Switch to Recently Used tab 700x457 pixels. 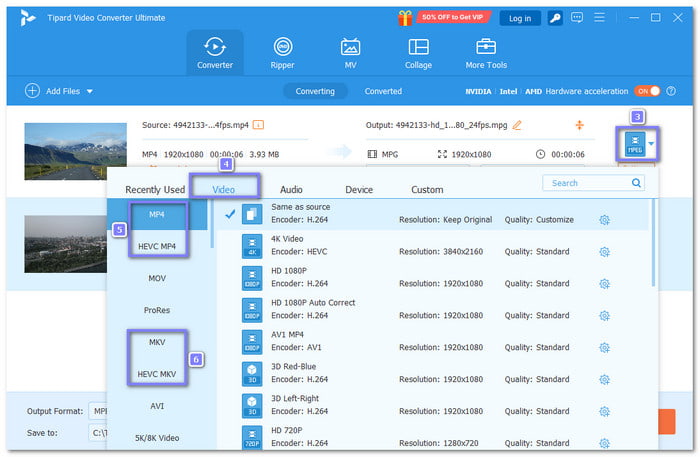click(155, 190)
